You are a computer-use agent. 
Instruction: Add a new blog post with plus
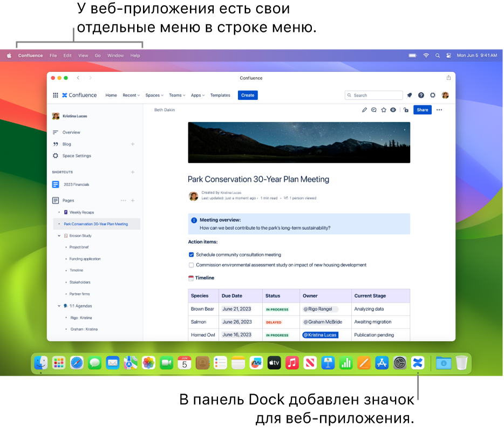pos(133,144)
